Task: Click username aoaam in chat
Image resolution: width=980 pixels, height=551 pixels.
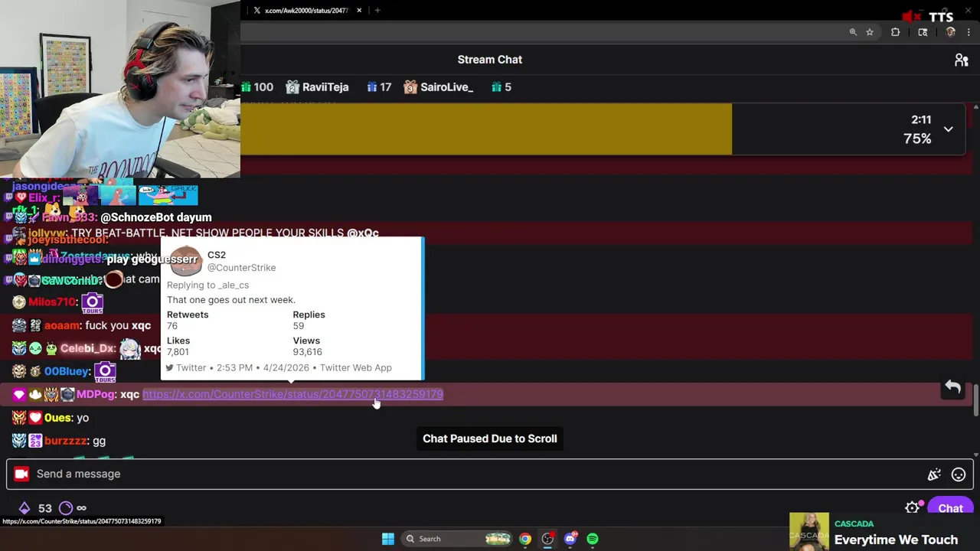Action: tap(61, 325)
